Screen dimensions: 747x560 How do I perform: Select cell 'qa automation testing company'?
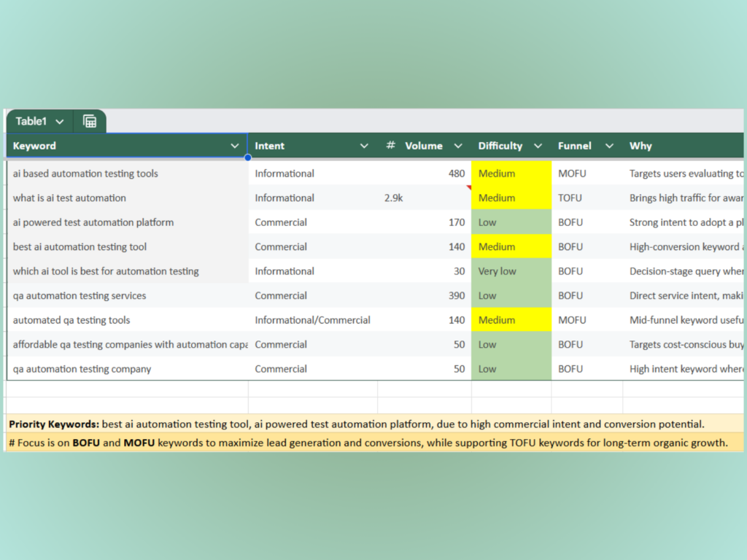click(128, 369)
